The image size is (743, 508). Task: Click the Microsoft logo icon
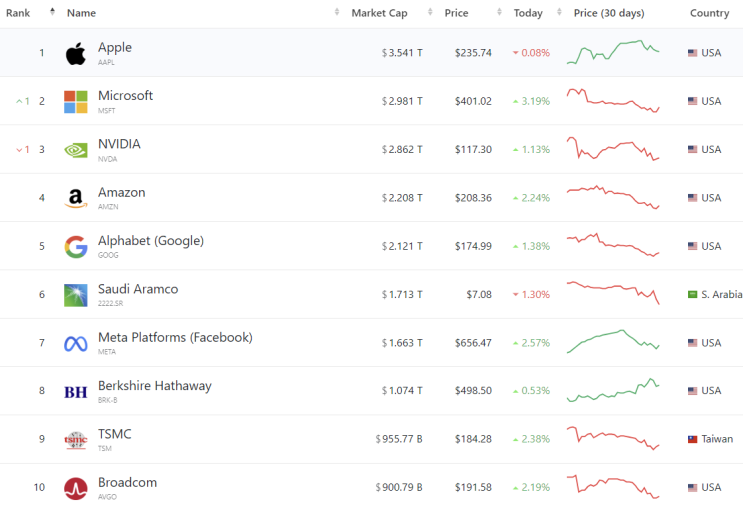click(76, 101)
